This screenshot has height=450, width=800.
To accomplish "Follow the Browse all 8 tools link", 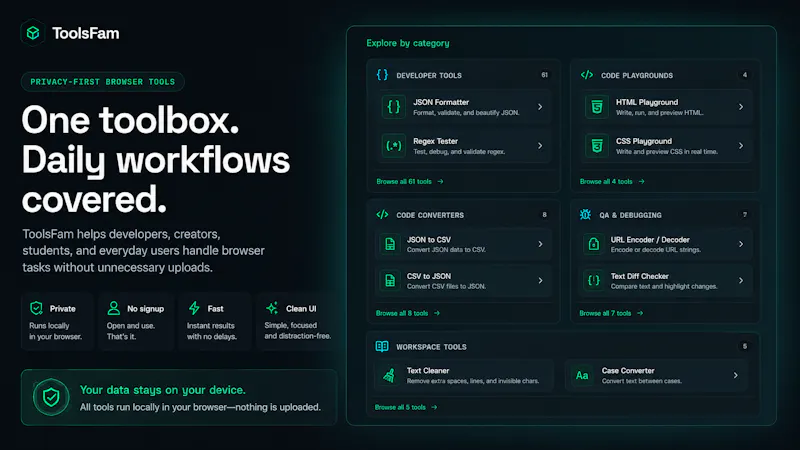I will click(x=408, y=313).
